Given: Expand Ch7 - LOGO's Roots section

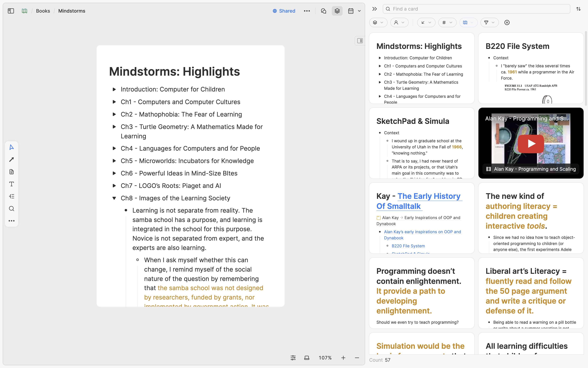Looking at the screenshot, I should pyautogui.click(x=114, y=186).
